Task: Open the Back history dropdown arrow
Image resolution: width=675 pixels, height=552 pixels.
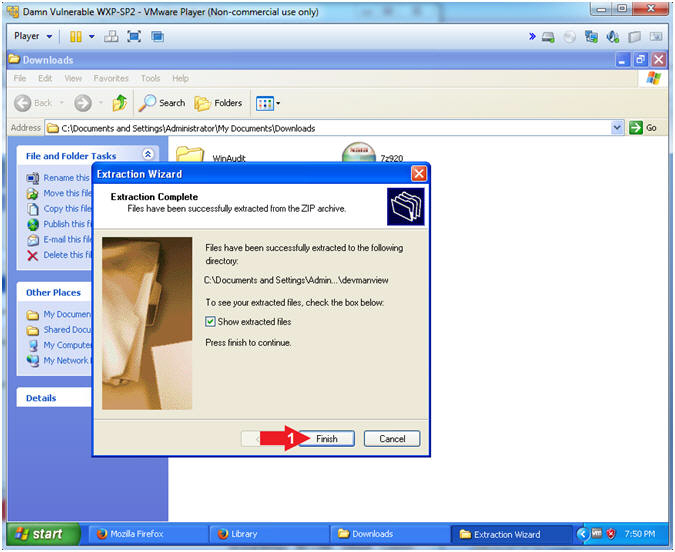Action: 62,103
